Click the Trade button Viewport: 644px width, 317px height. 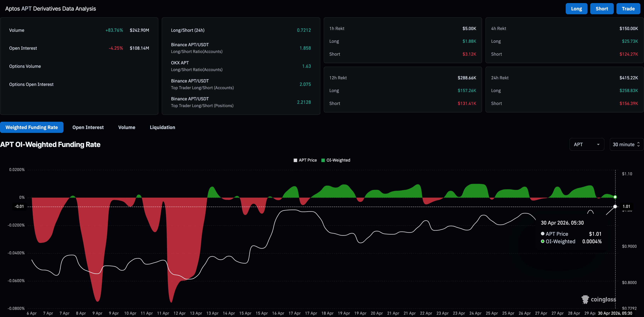628,9
